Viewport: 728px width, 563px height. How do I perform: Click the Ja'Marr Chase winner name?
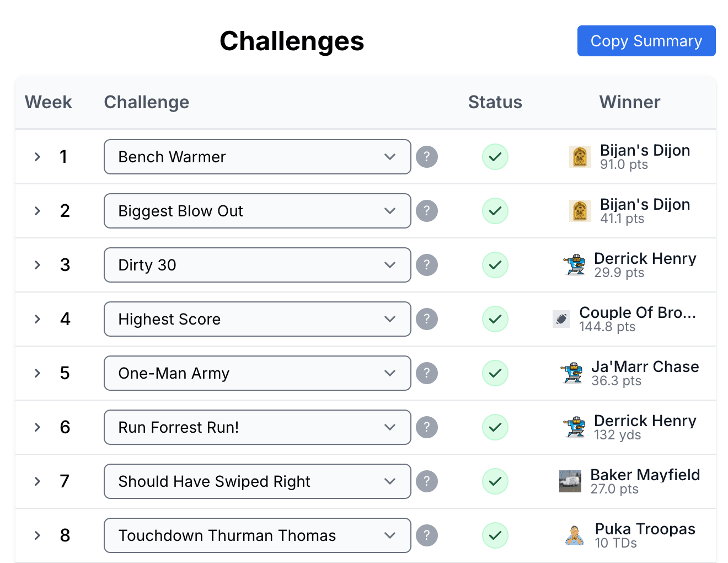645,367
